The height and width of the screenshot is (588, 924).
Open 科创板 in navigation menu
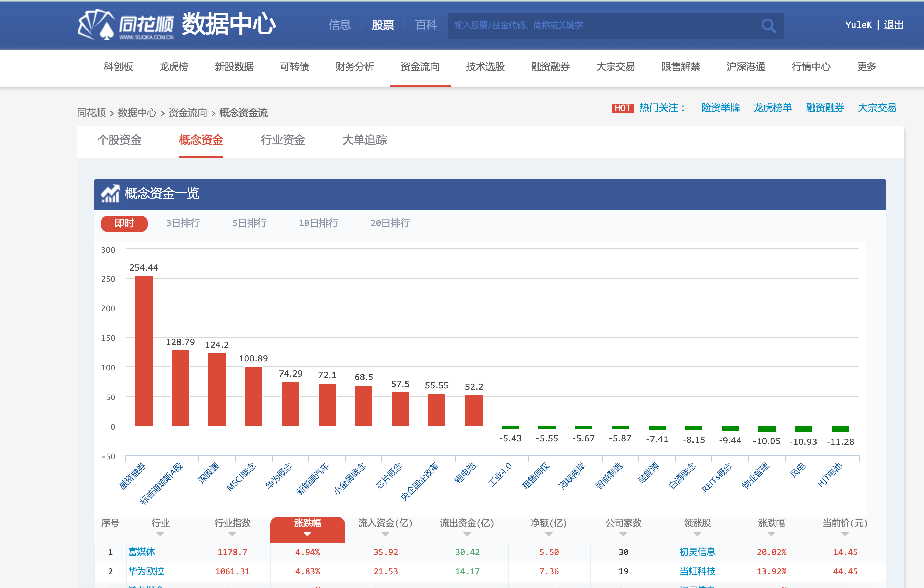click(118, 67)
